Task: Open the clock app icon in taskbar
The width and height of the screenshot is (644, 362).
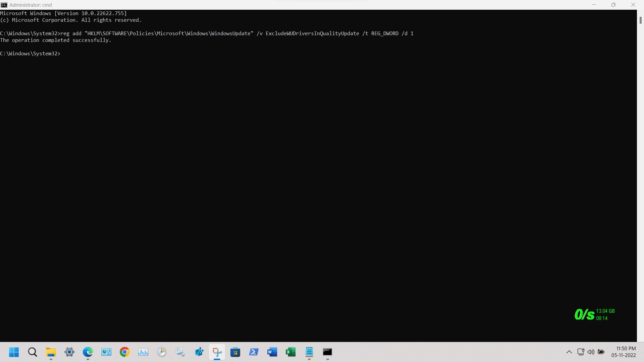Action: tap(162, 352)
